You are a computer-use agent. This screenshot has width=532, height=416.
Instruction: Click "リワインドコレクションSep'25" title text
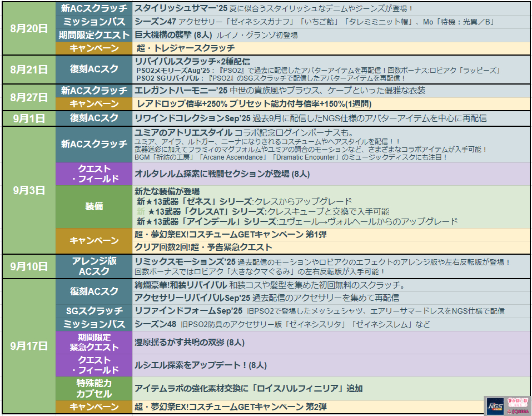point(192,118)
